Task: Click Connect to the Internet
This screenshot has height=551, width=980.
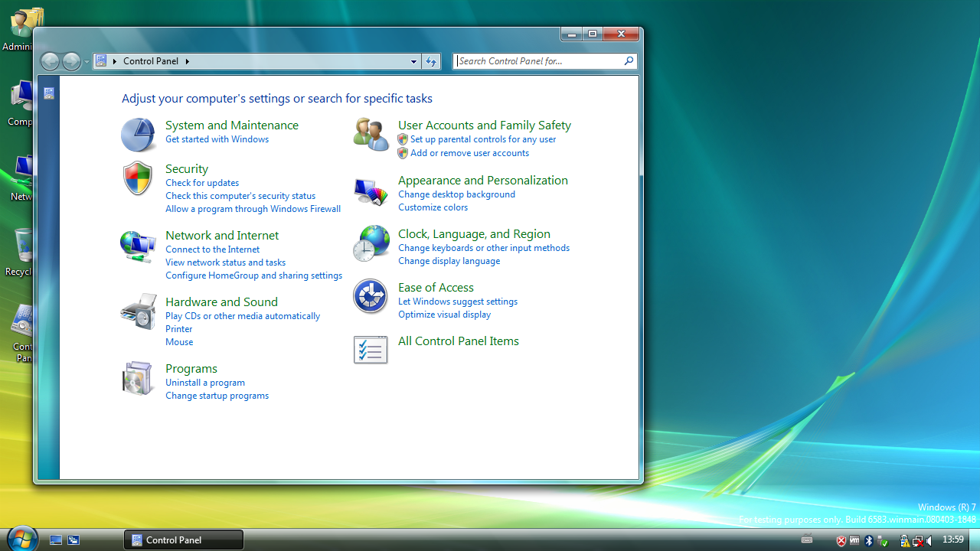Action: click(212, 249)
